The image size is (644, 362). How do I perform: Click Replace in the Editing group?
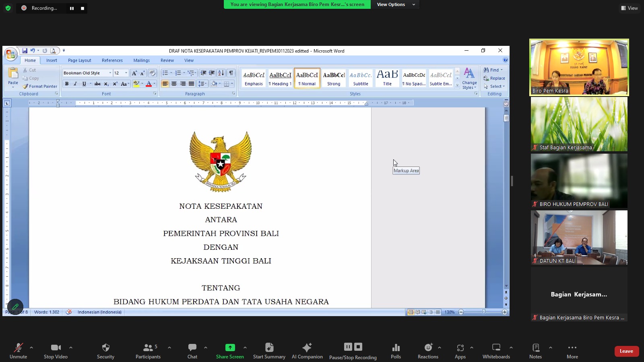point(494,78)
